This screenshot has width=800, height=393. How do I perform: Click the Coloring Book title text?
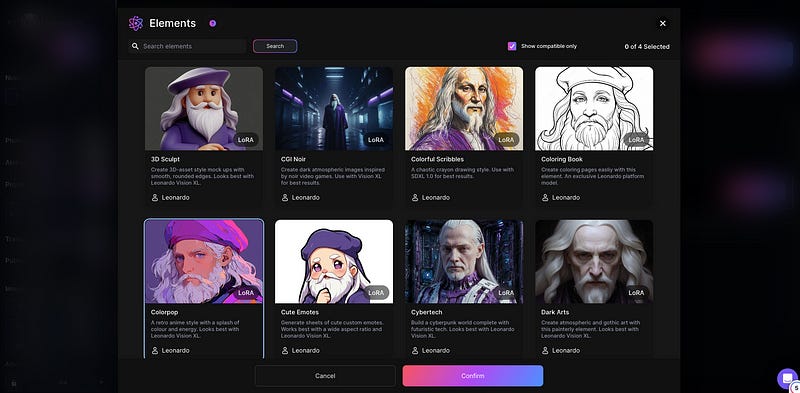(x=562, y=159)
